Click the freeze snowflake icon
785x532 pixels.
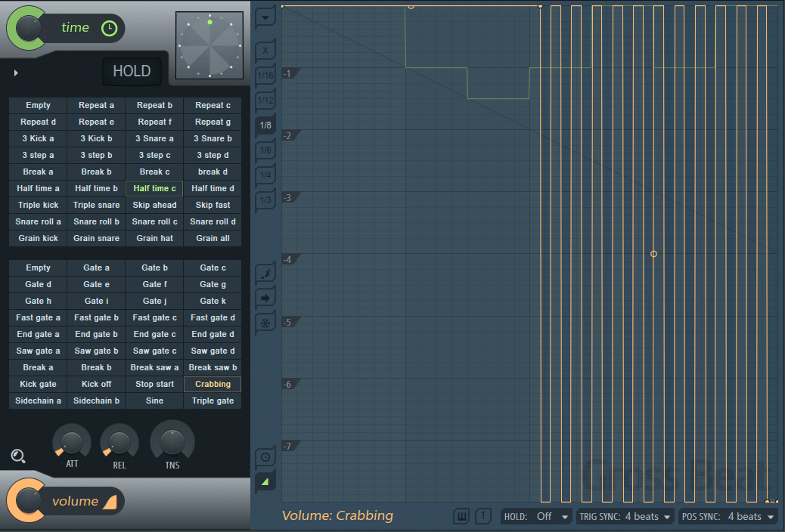coord(265,323)
